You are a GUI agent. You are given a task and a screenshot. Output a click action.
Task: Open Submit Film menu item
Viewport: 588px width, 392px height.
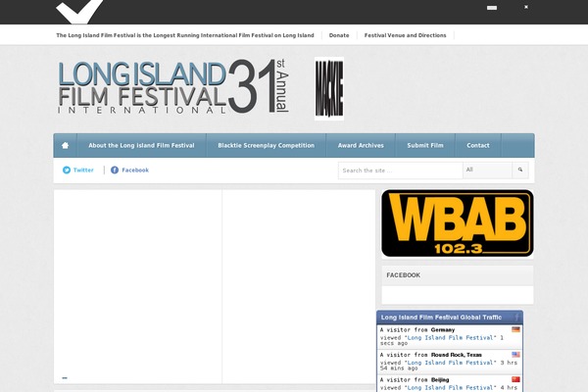tap(425, 146)
